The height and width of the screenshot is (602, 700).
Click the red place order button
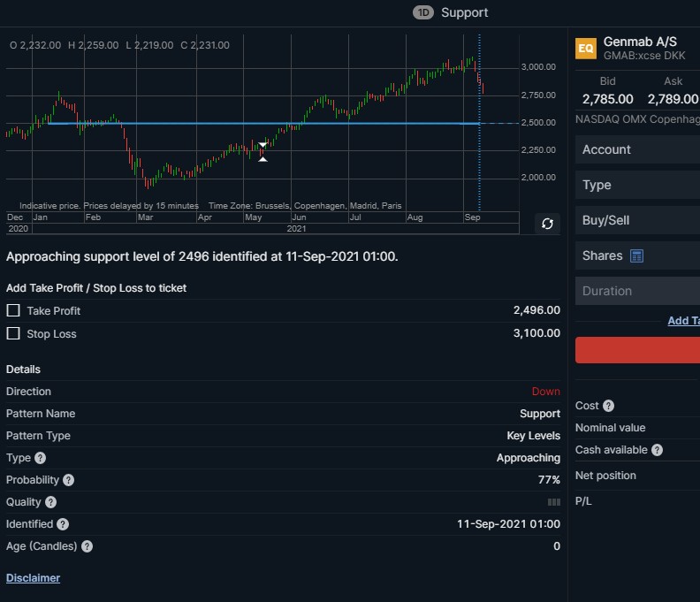pyautogui.click(x=637, y=350)
